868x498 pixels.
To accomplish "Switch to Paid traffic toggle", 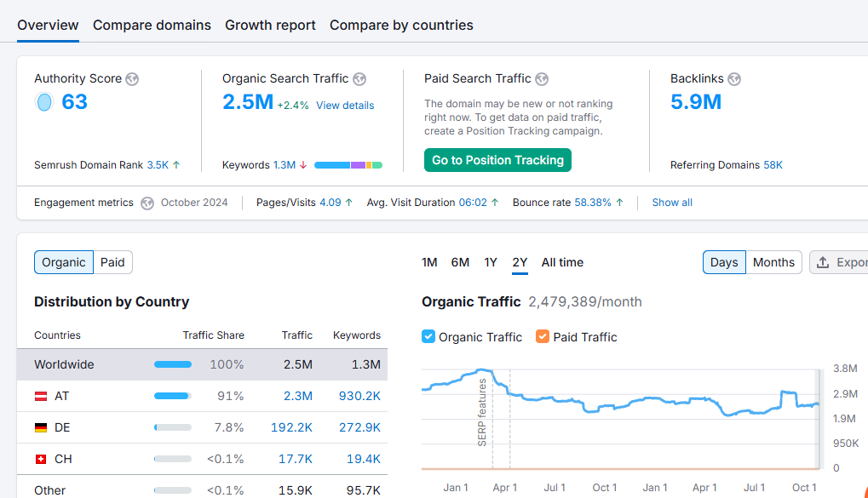I will [x=112, y=262].
